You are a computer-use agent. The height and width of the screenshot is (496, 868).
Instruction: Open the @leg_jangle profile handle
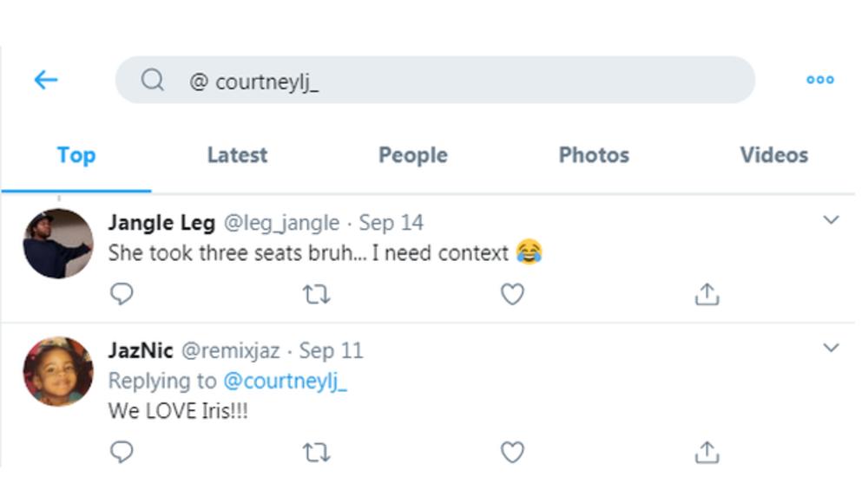pos(281,223)
